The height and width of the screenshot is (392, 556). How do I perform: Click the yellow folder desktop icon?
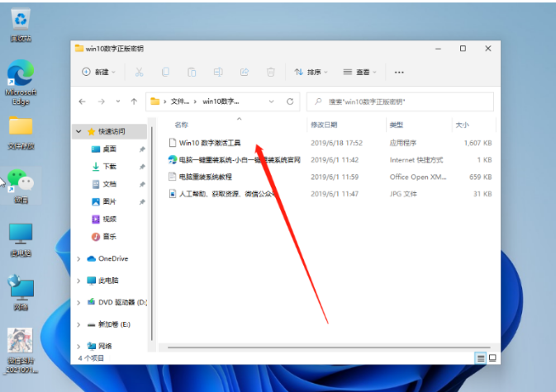click(x=21, y=133)
